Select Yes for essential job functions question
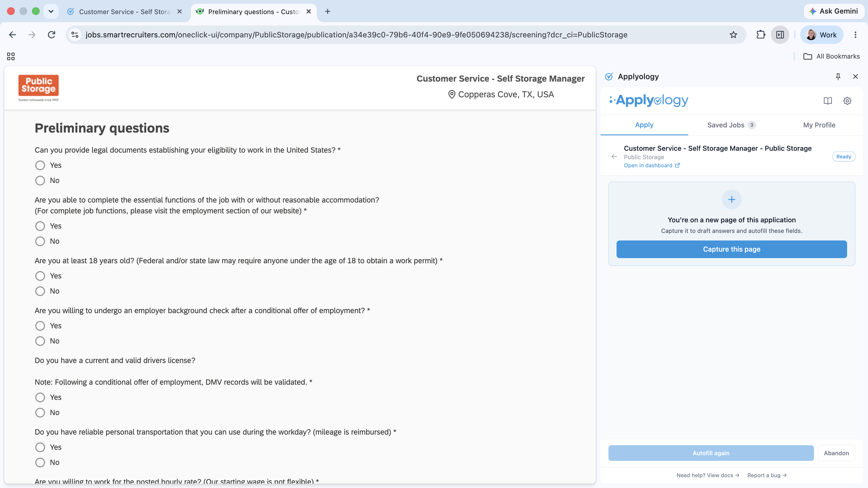Image resolution: width=868 pixels, height=488 pixels. click(x=40, y=226)
